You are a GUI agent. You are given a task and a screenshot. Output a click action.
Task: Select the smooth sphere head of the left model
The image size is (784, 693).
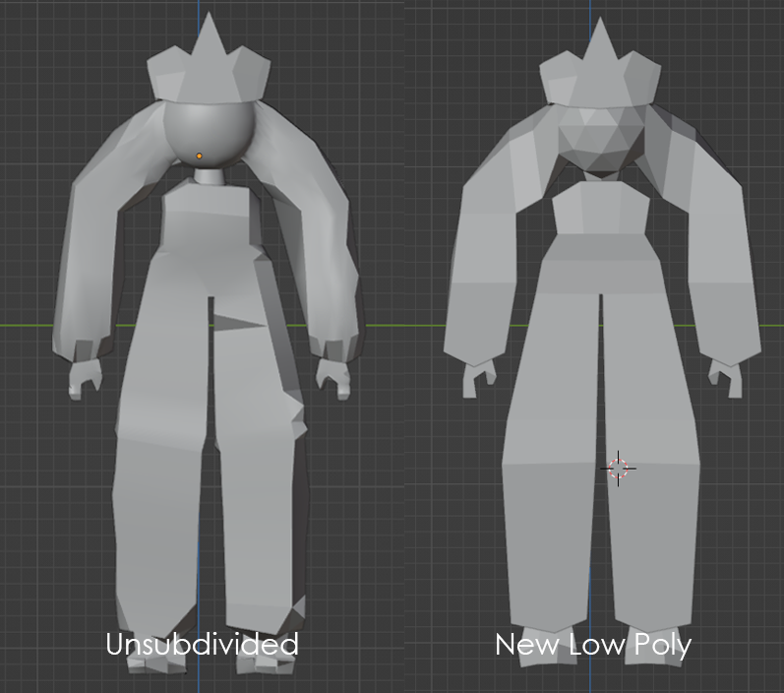pos(208,134)
